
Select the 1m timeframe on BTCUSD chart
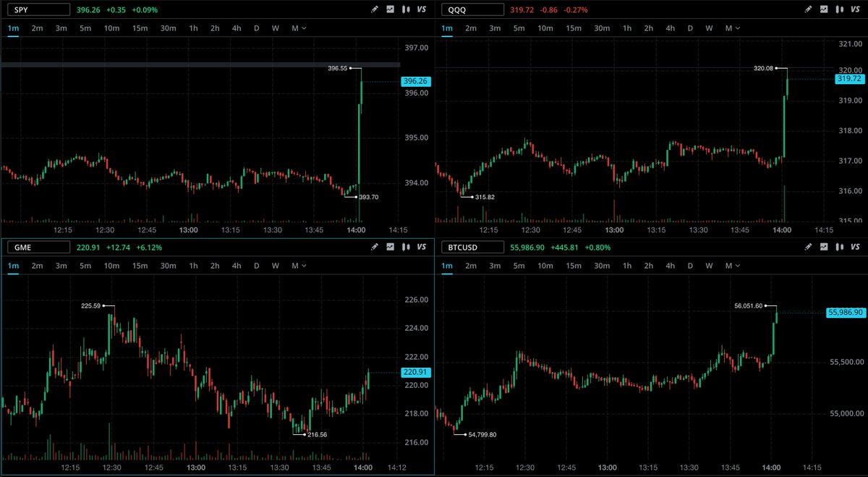tap(447, 266)
